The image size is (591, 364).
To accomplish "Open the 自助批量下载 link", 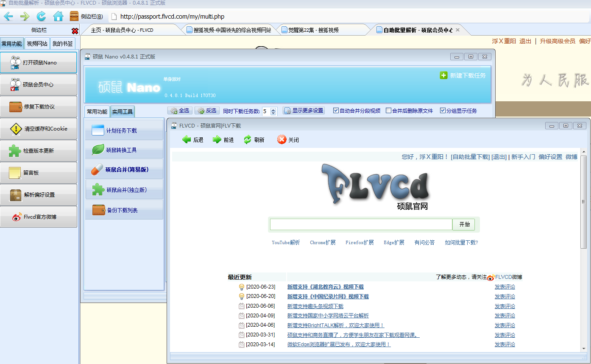I will click(x=470, y=157).
